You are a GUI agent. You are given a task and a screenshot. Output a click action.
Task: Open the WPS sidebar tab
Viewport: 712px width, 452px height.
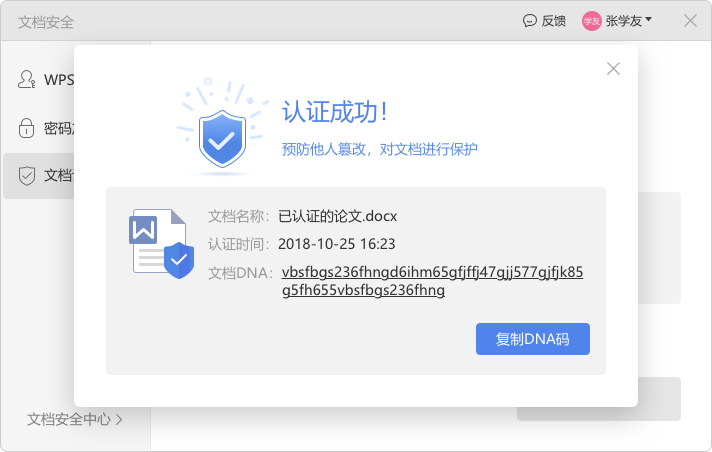click(46, 79)
